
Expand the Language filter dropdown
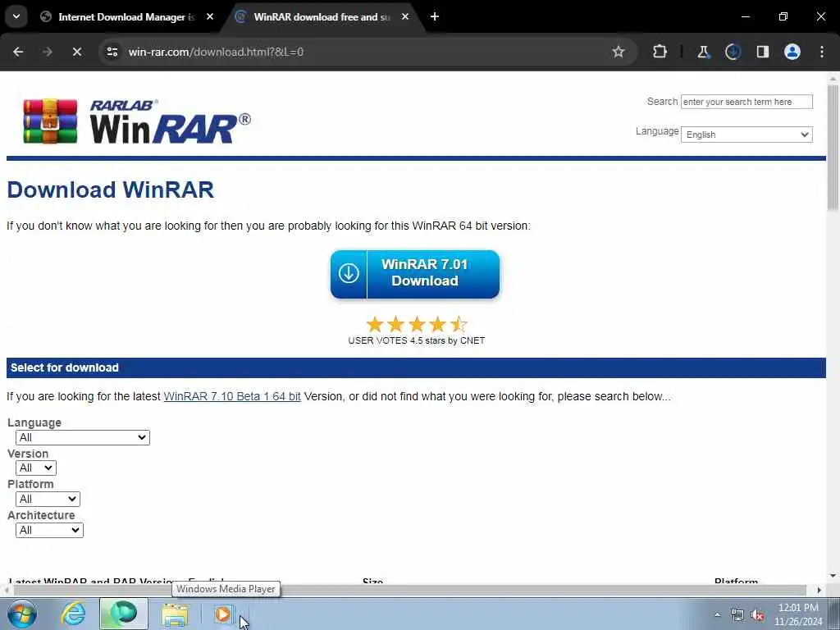[x=83, y=437]
